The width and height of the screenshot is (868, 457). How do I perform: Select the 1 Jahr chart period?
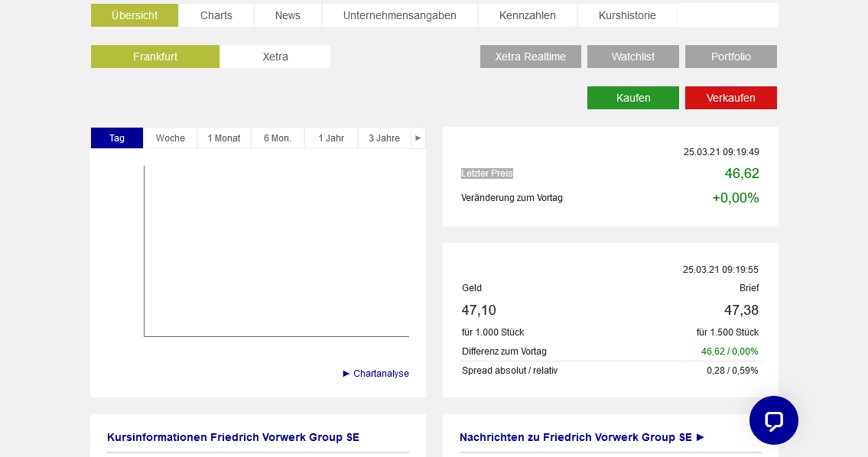tap(330, 138)
